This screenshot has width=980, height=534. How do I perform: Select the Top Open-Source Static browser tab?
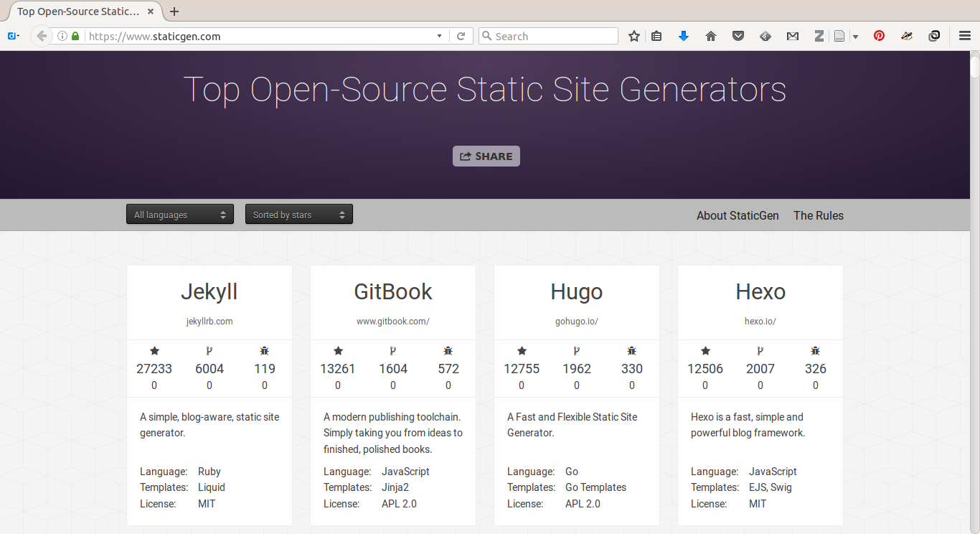point(79,11)
